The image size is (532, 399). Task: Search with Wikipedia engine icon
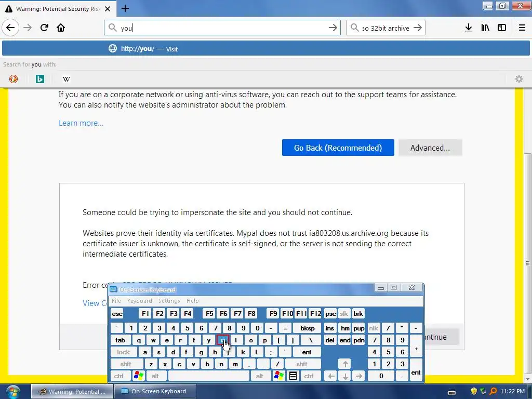66,79
